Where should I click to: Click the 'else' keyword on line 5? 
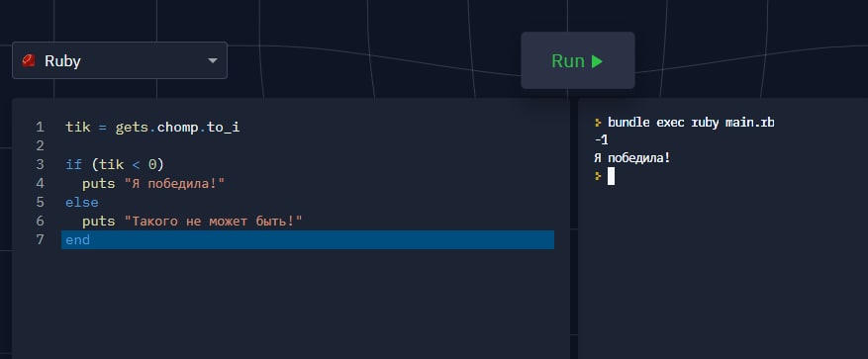[82, 202]
